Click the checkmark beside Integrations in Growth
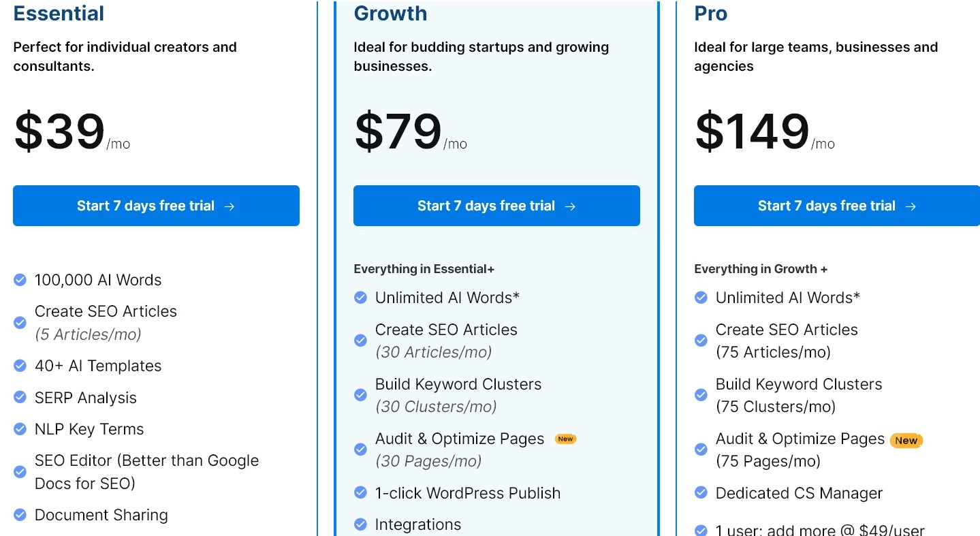980x536 pixels. tap(360, 524)
